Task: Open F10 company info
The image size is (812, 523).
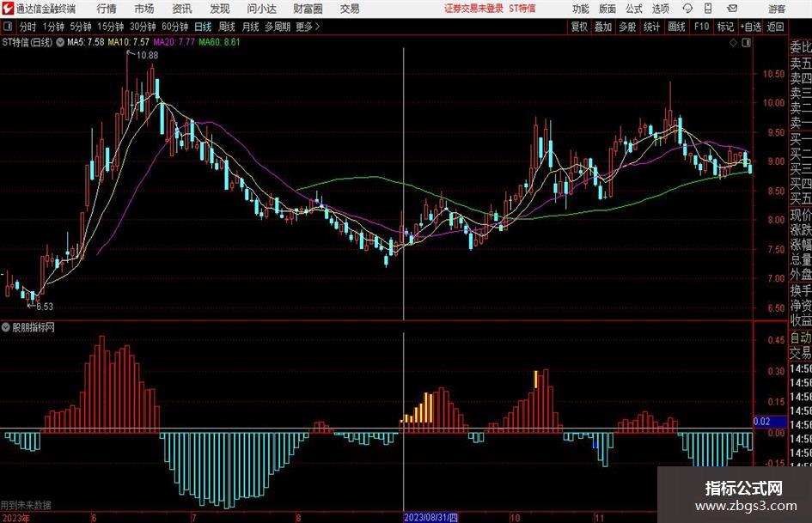Action: [x=701, y=27]
